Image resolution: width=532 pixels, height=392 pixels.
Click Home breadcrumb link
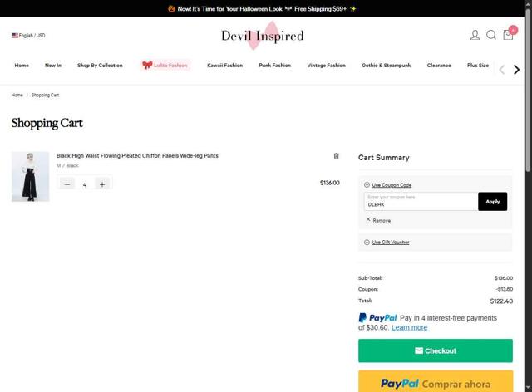[17, 95]
